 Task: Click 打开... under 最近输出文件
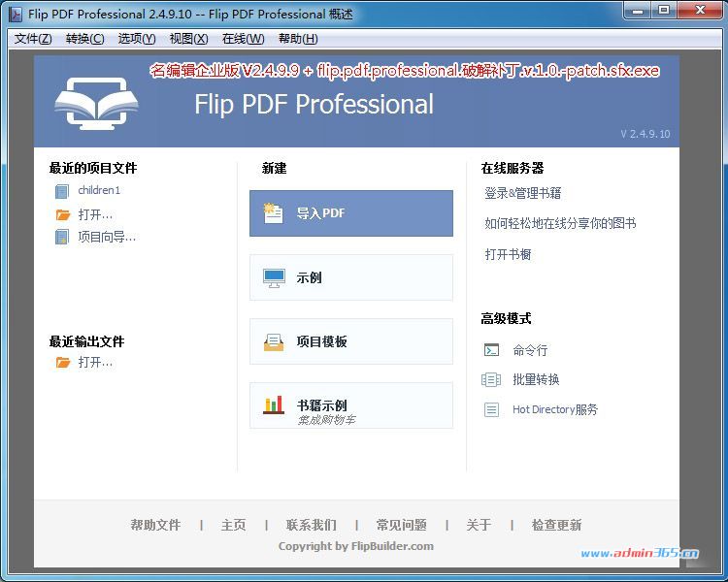[x=95, y=362]
